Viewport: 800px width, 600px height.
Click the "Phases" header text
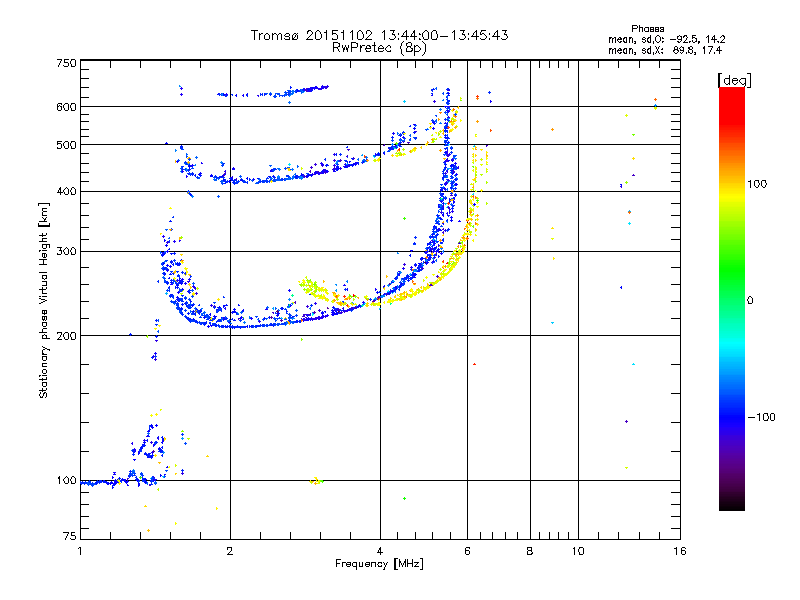(x=647, y=29)
